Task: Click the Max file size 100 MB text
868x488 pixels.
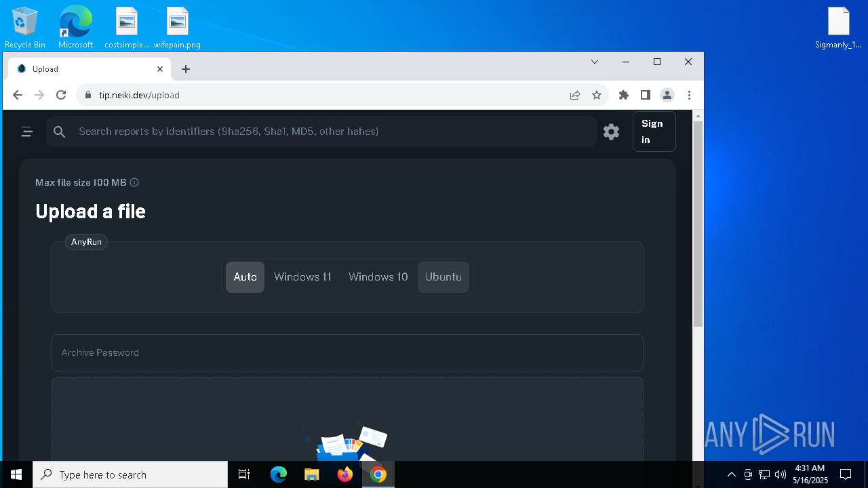Action: 81,182
